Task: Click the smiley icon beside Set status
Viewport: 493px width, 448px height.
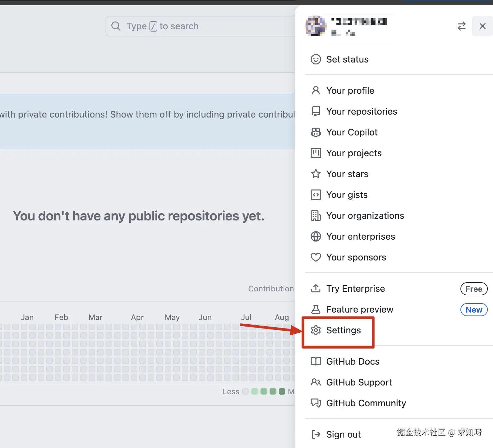Action: coord(316,59)
